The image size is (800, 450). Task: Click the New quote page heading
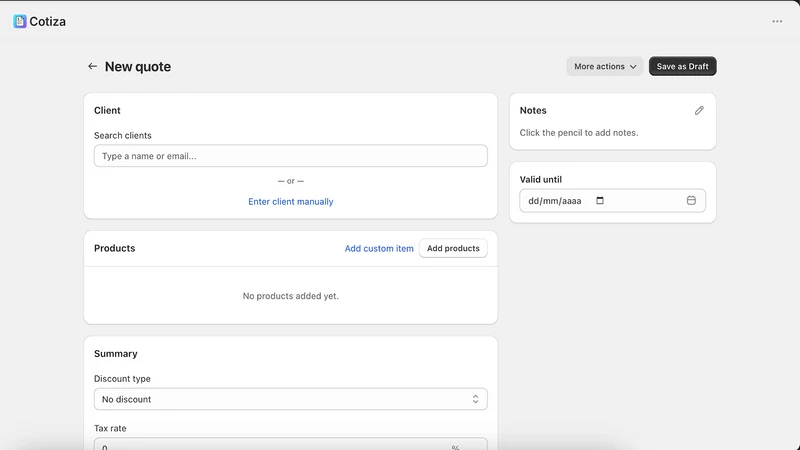[x=138, y=66]
